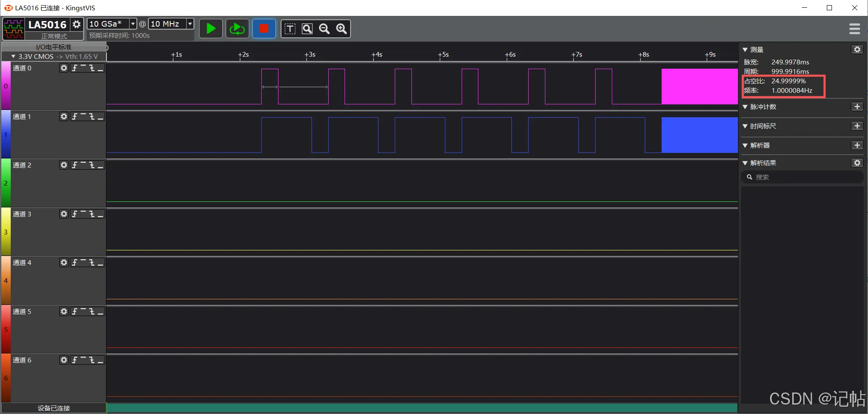Collapse the 解析结果 results section

745,163
